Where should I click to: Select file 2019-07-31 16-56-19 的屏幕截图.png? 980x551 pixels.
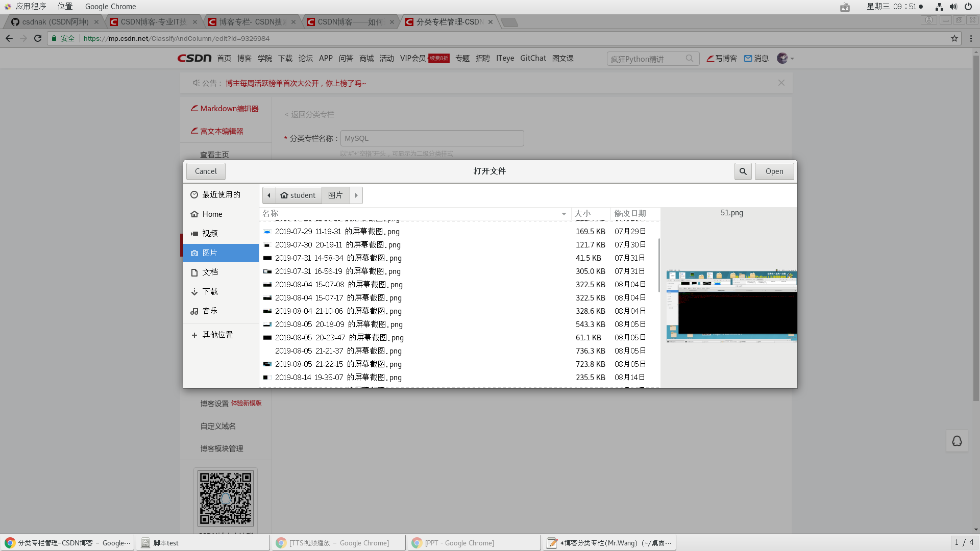pos(459,271)
